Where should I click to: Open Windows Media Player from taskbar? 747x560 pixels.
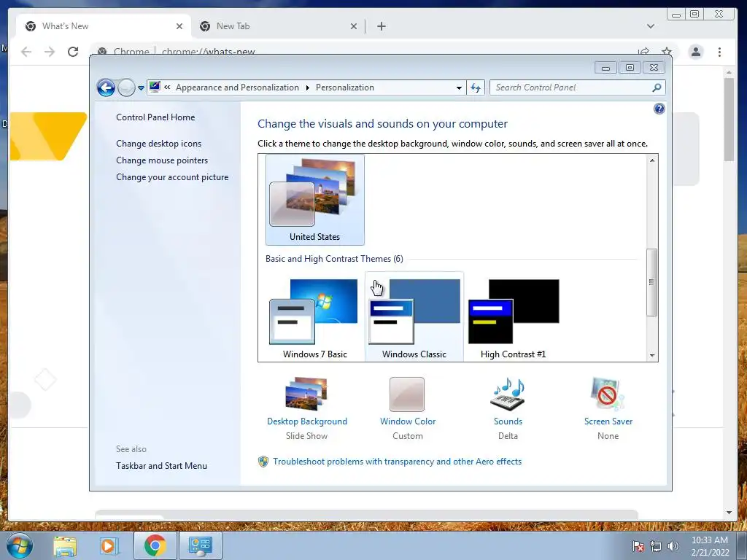(x=108, y=545)
